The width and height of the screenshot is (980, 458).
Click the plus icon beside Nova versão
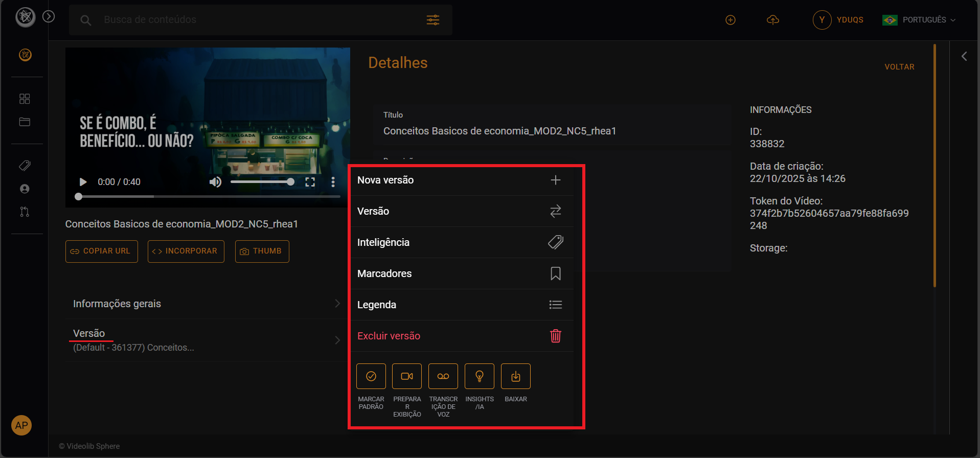coord(556,180)
